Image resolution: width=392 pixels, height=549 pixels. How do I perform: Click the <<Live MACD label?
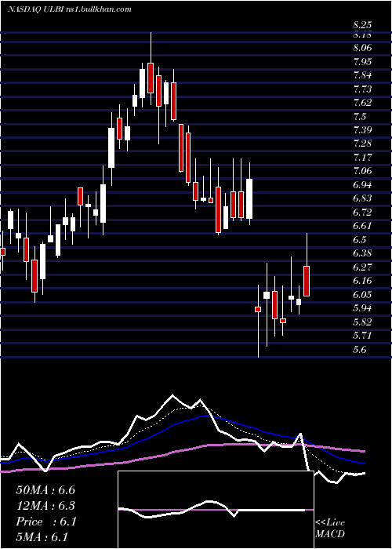(330, 528)
